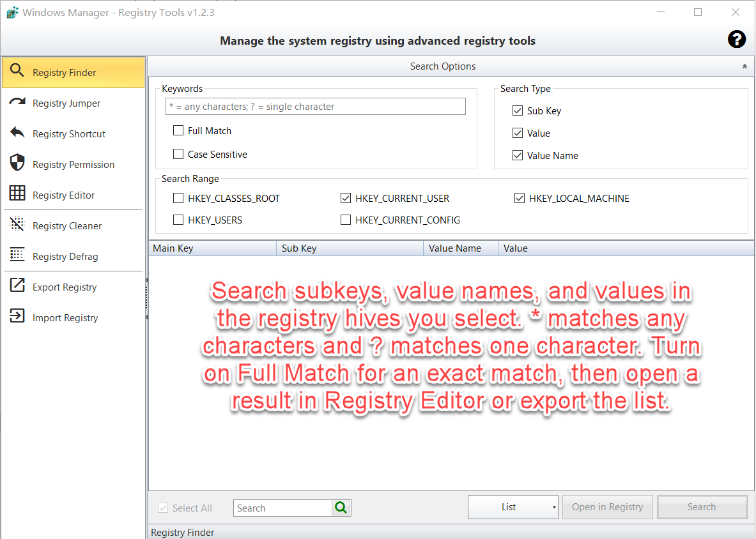
Task: Click the Export Registry icon
Action: click(17, 285)
